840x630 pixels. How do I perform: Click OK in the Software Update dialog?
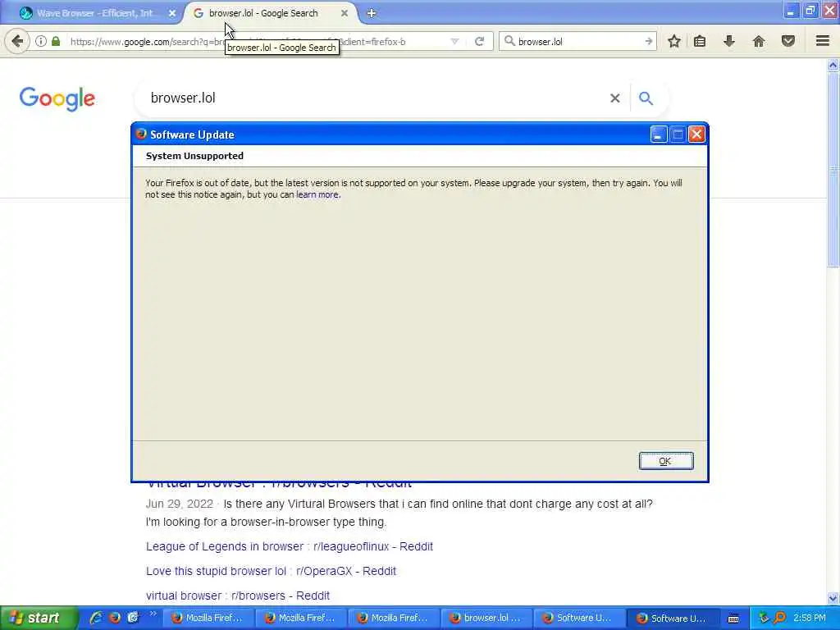click(x=666, y=461)
